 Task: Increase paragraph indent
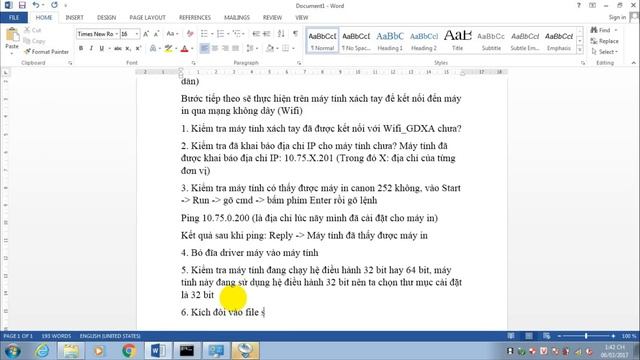(x=267, y=34)
